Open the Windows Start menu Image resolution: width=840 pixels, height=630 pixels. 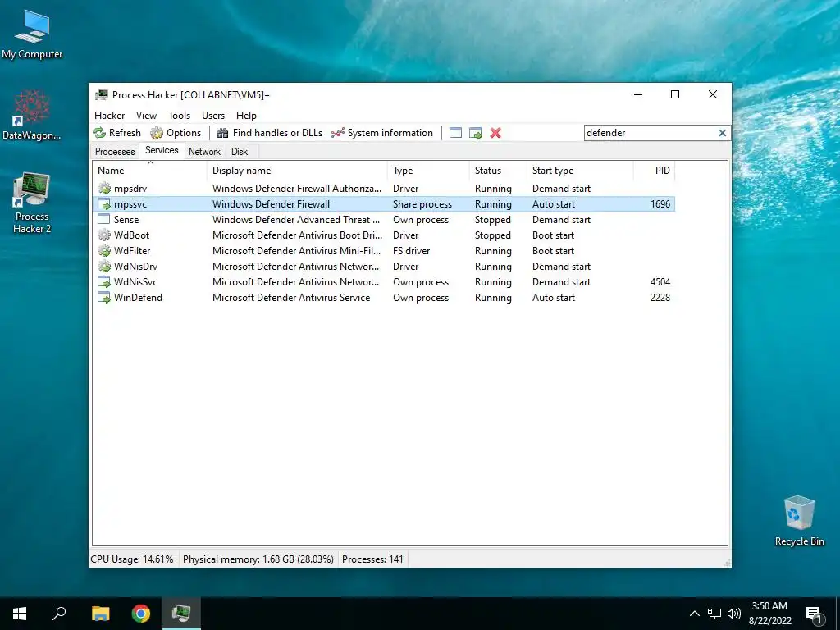(x=20, y=614)
